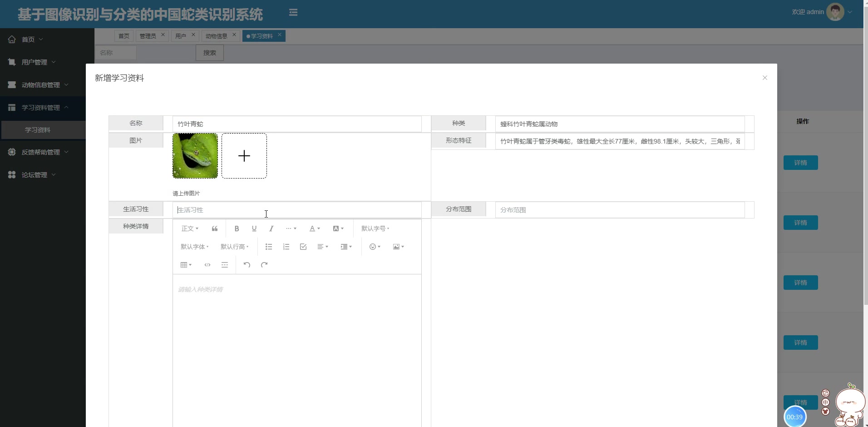868x427 pixels.
Task: Open text alignment options
Action: tap(323, 247)
